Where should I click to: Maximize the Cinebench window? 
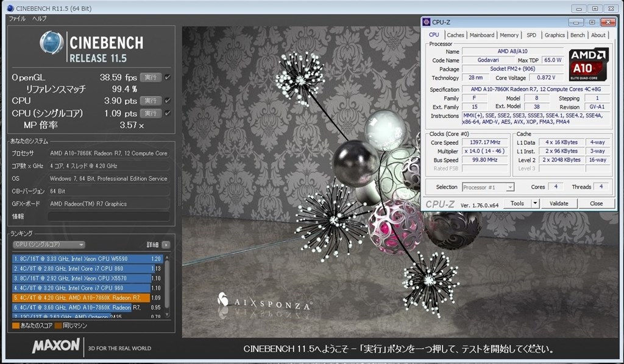(x=595, y=9)
